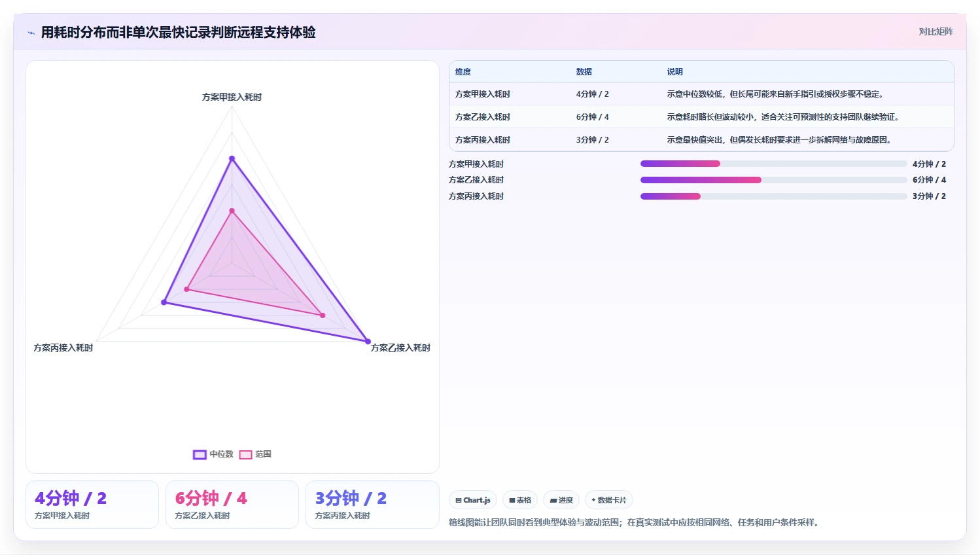
Task: Open the 3分钟 / 2 stat card
Action: pos(372,505)
